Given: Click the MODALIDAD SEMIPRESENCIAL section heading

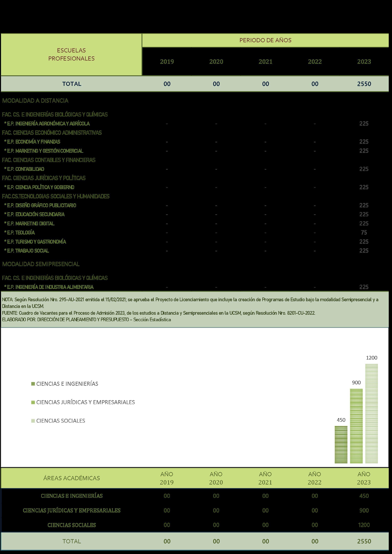Looking at the screenshot, I should tap(41, 264).
